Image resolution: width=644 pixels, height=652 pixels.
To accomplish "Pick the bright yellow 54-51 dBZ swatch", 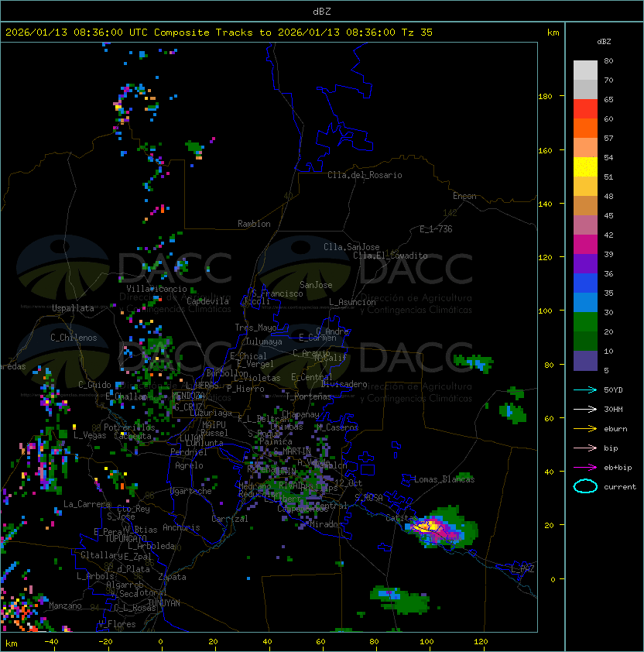I will tap(585, 166).
